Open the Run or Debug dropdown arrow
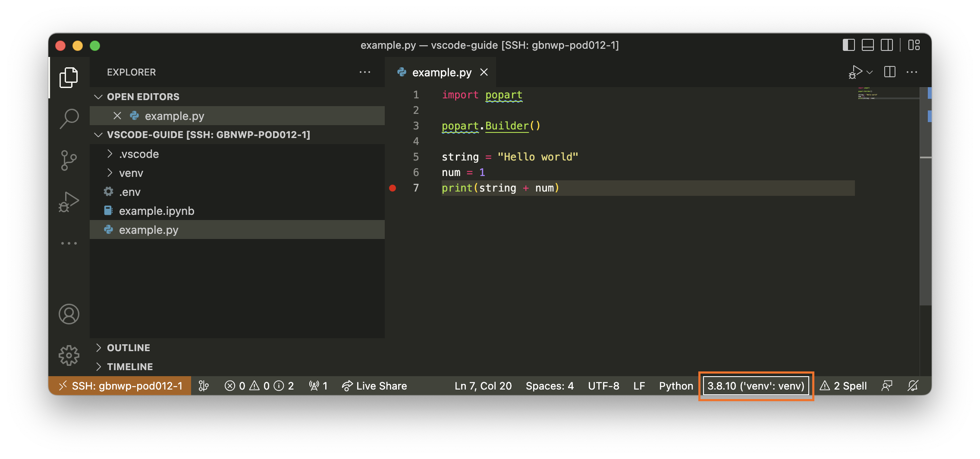 (x=870, y=72)
